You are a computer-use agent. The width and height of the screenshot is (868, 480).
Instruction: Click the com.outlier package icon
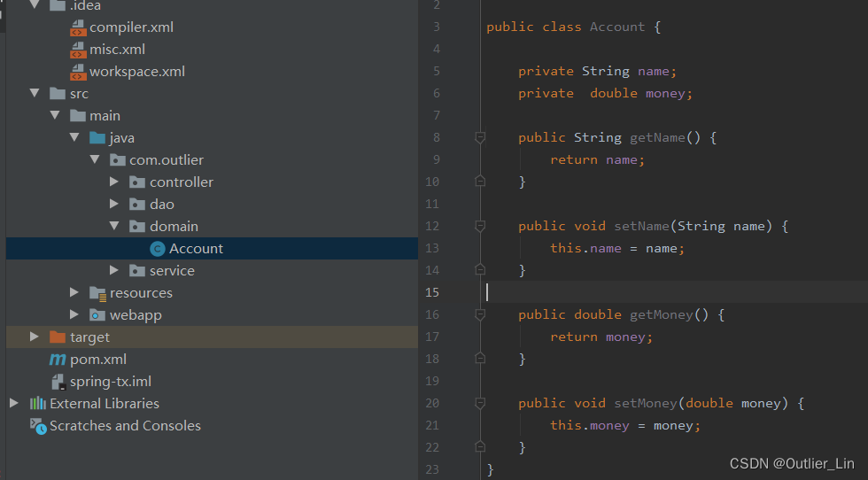point(117,160)
